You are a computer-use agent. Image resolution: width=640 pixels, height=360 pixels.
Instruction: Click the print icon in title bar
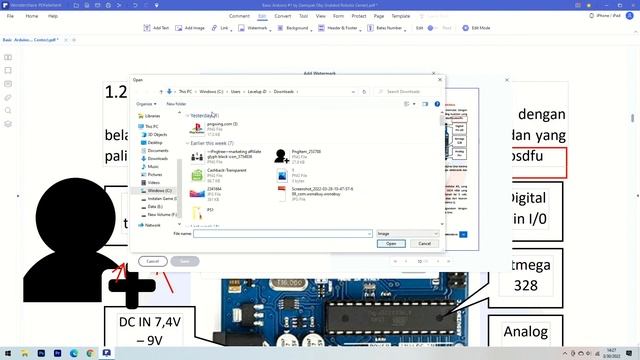click(108, 5)
